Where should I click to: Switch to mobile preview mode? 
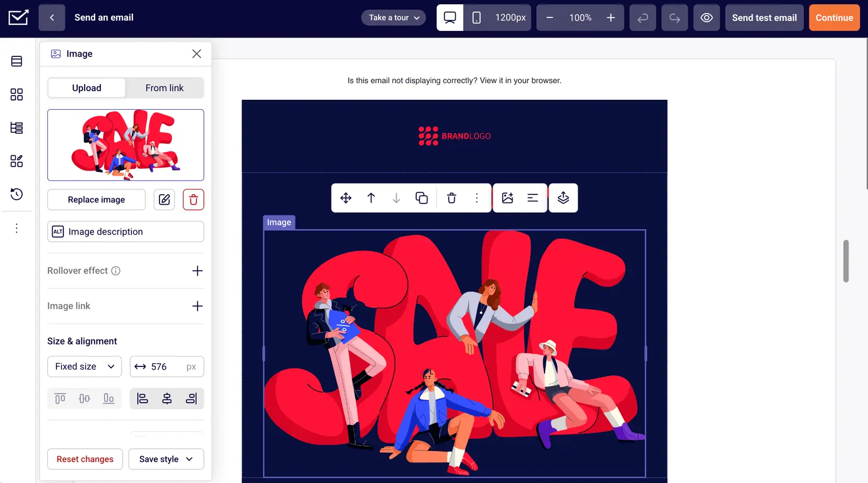[476, 17]
